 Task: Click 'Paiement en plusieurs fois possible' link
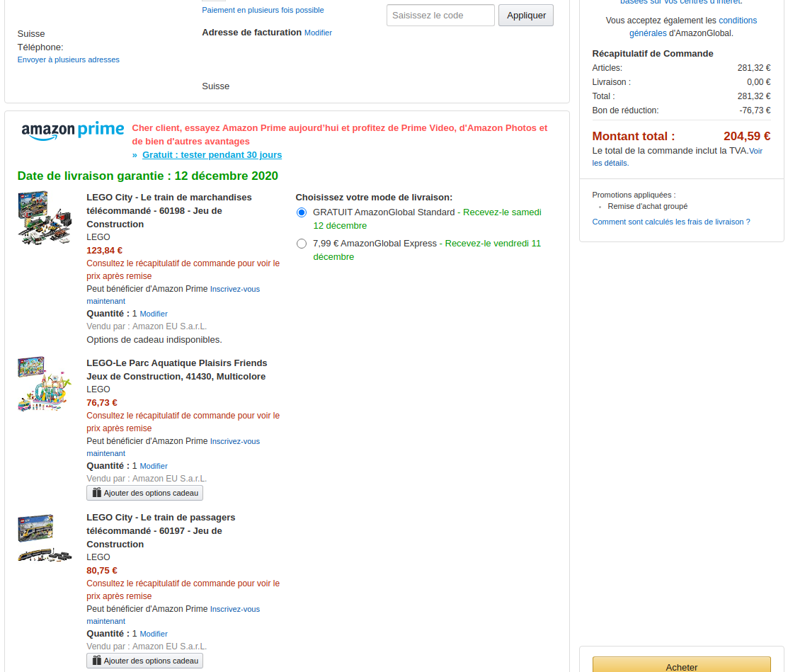[x=263, y=10]
